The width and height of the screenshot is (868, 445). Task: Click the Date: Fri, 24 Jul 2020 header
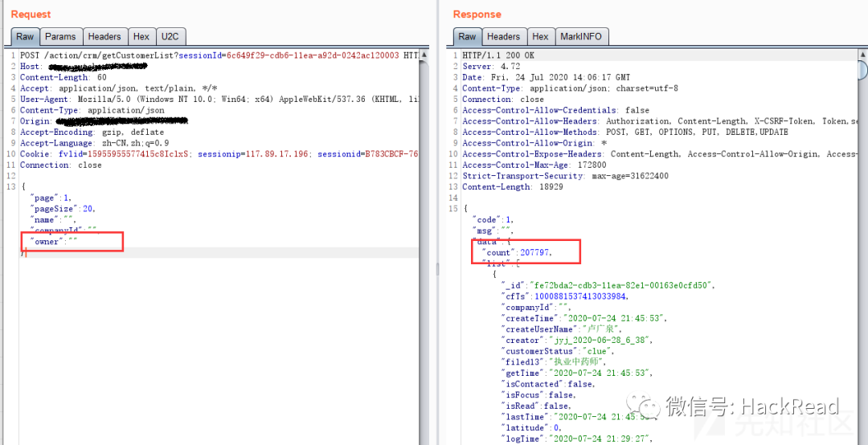[546, 77]
